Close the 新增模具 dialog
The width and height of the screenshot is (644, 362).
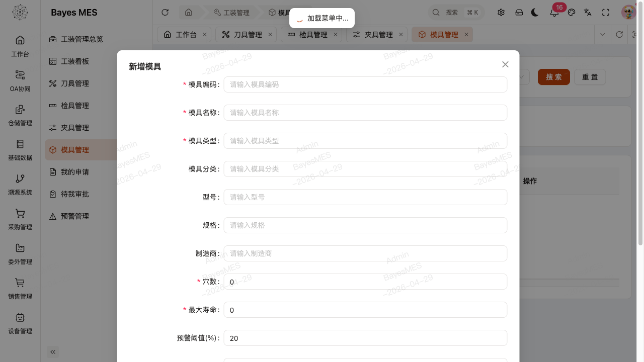(505, 64)
